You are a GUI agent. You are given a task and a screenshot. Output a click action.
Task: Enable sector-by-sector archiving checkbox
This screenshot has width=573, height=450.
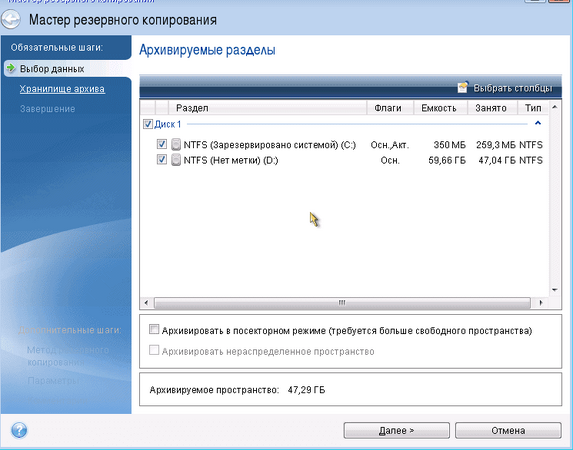click(x=154, y=329)
